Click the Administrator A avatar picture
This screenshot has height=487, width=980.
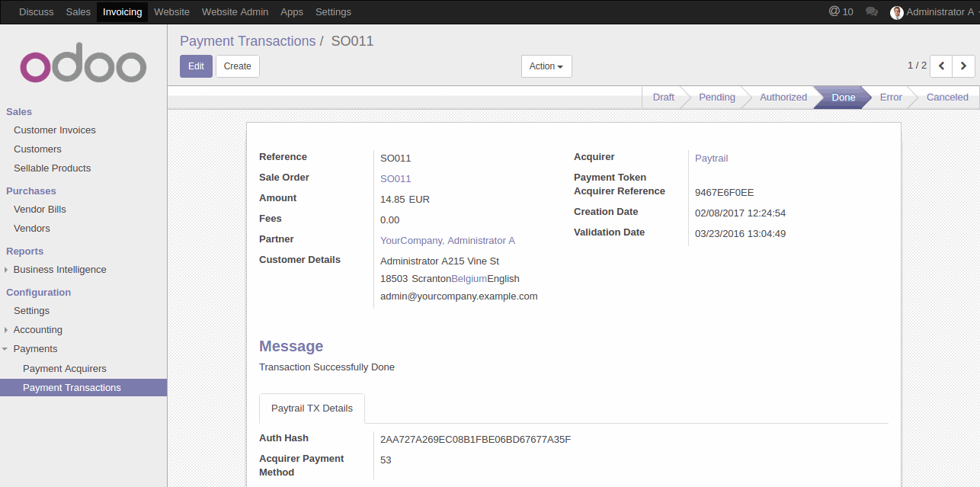[x=897, y=12]
